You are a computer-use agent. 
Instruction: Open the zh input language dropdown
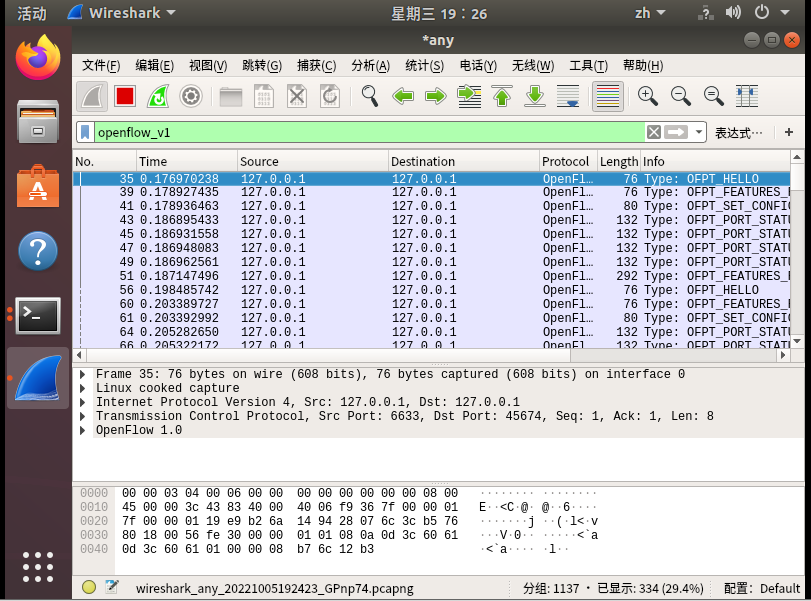click(x=650, y=13)
